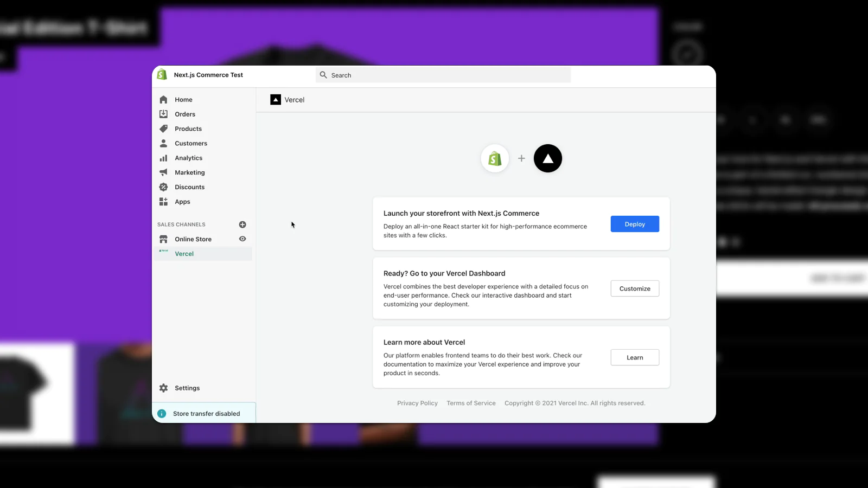Click the Marketing megaphone icon
Screen dimensions: 868x488
point(163,172)
